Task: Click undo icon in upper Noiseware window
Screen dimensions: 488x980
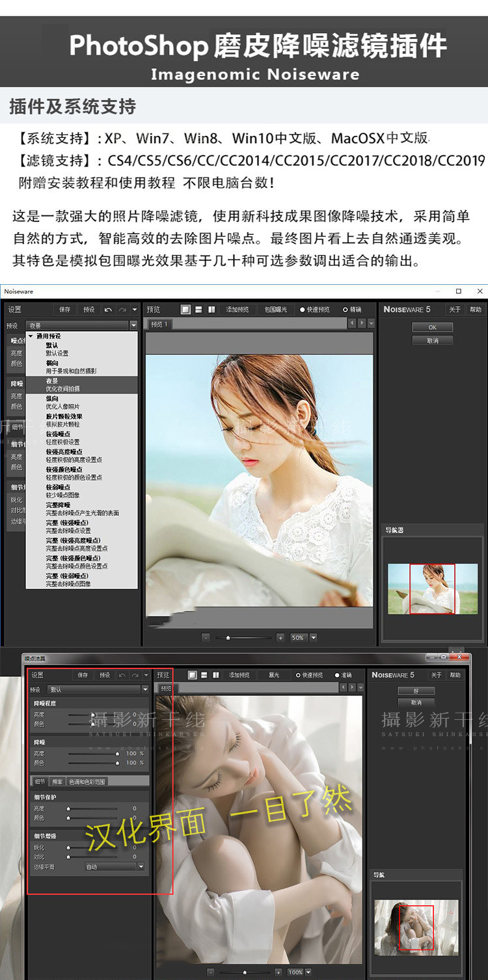Action: point(109,310)
